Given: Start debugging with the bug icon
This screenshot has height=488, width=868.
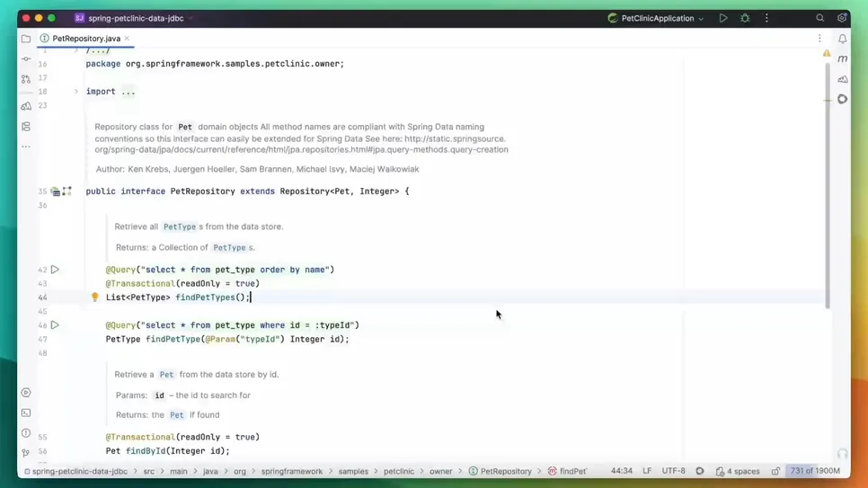Looking at the screenshot, I should pyautogui.click(x=745, y=18).
